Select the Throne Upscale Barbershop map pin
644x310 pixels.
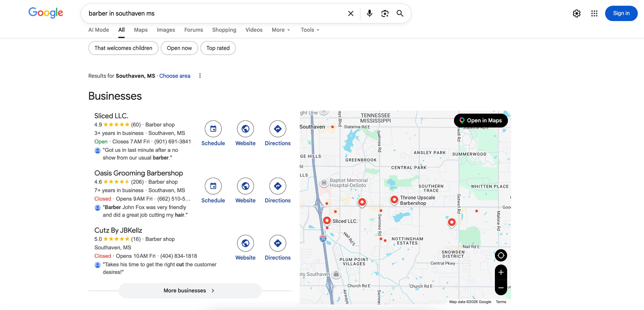click(394, 200)
